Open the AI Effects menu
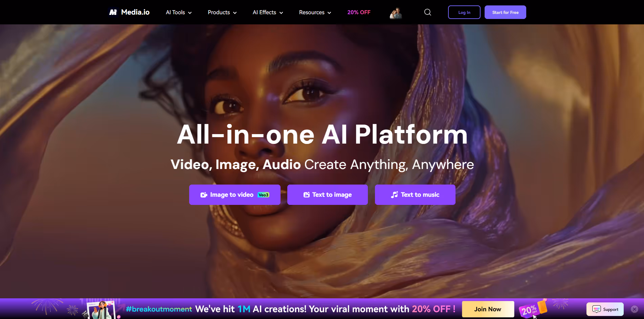 pyautogui.click(x=267, y=12)
